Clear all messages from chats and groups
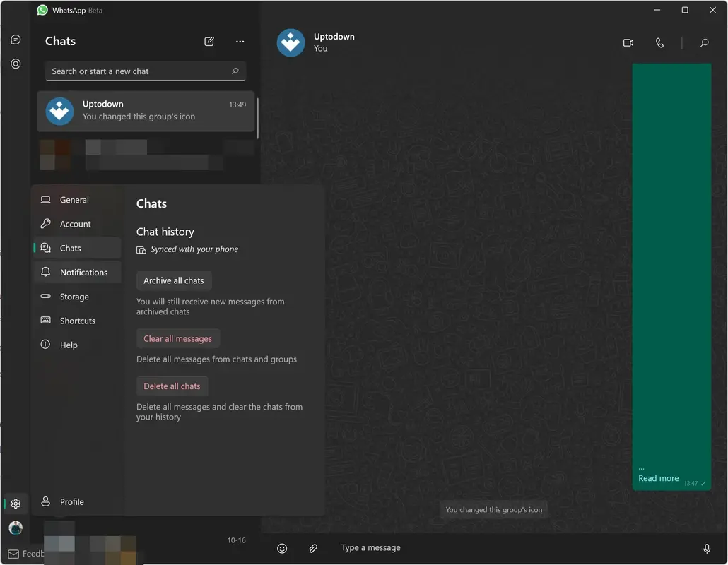Screen dimensions: 728x565 177,338
